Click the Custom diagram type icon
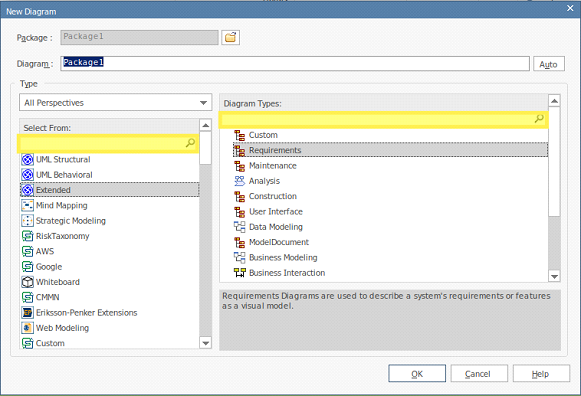581x396 pixels. click(x=240, y=135)
